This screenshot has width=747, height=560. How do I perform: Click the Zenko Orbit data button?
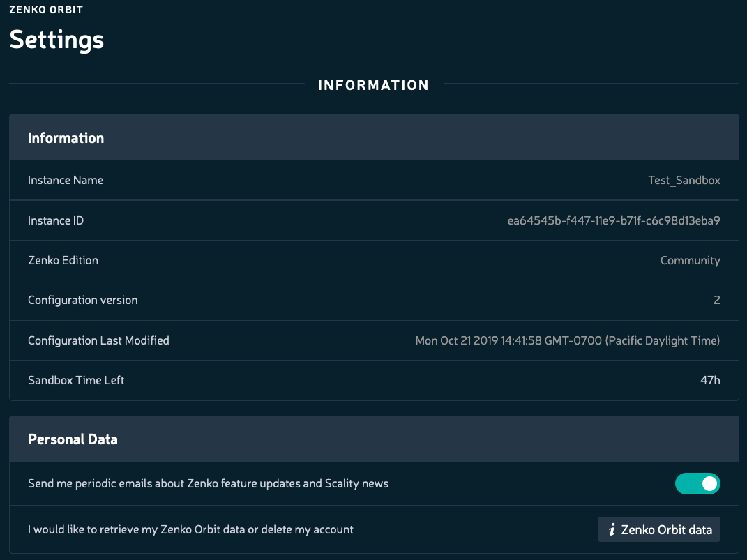(x=659, y=529)
